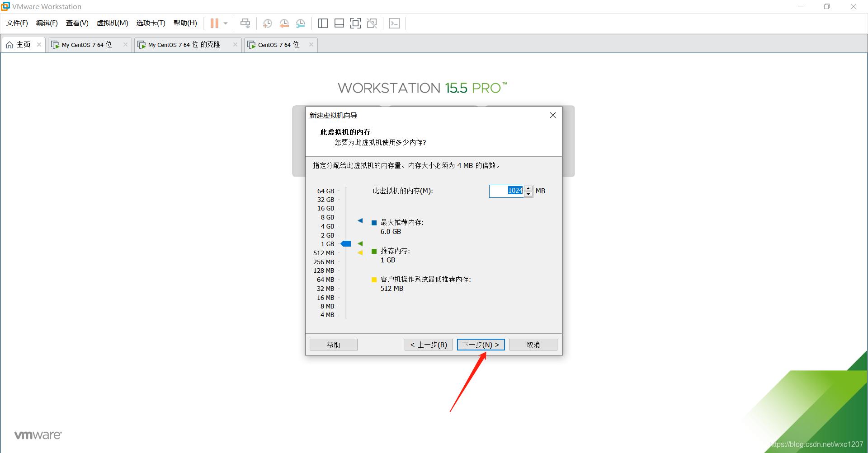Open the 帮助(H) menu
The width and height of the screenshot is (868, 453).
click(185, 23)
